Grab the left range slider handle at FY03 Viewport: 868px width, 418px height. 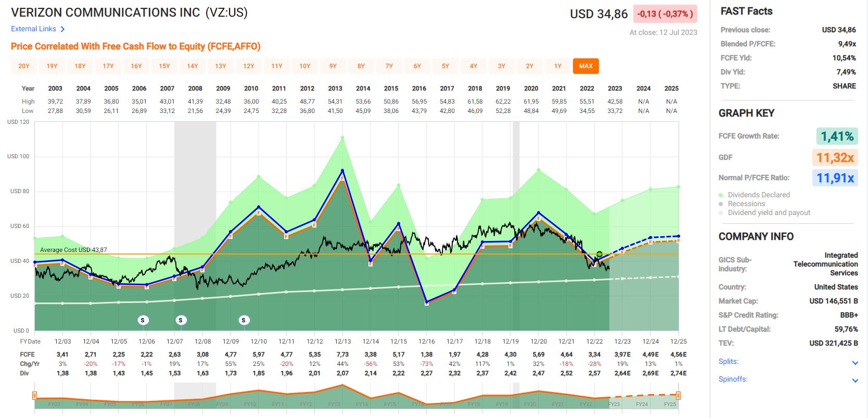point(34,395)
